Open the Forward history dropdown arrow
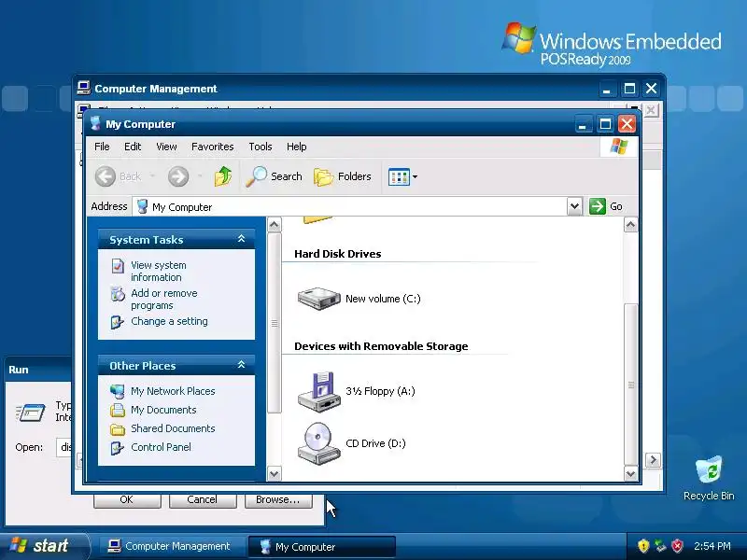The height and width of the screenshot is (560, 747). (x=200, y=176)
